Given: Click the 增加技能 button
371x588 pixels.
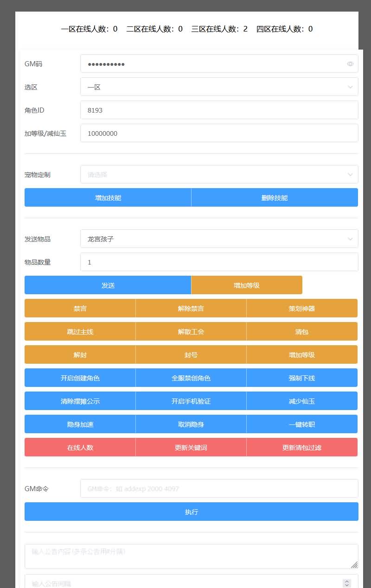Looking at the screenshot, I should (108, 198).
